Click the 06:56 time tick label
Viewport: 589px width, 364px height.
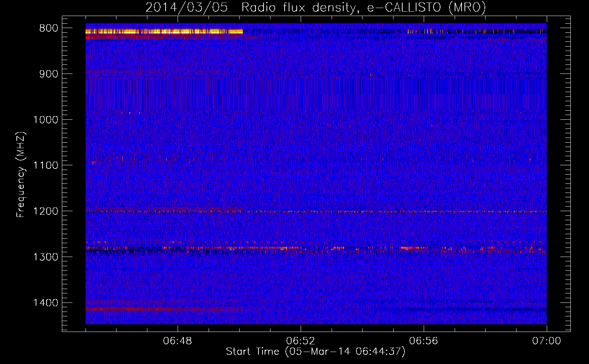point(424,341)
